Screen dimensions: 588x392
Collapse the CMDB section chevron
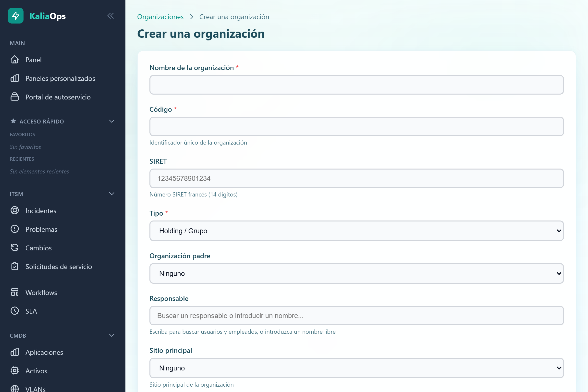coord(112,335)
